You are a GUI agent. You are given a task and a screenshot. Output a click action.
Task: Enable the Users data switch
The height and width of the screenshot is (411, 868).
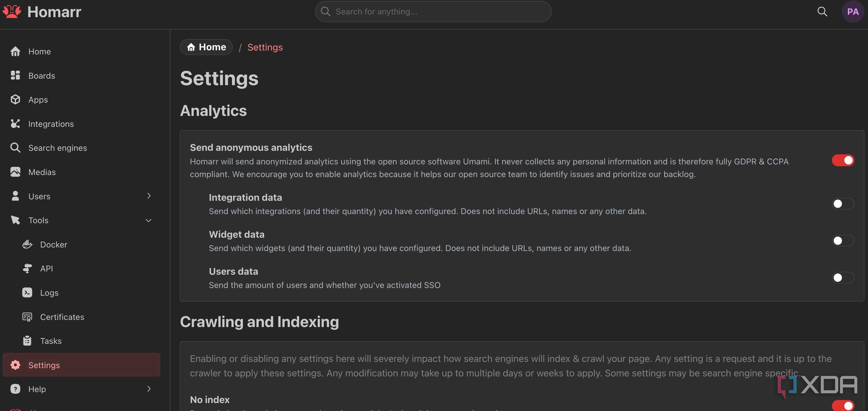[x=843, y=278]
